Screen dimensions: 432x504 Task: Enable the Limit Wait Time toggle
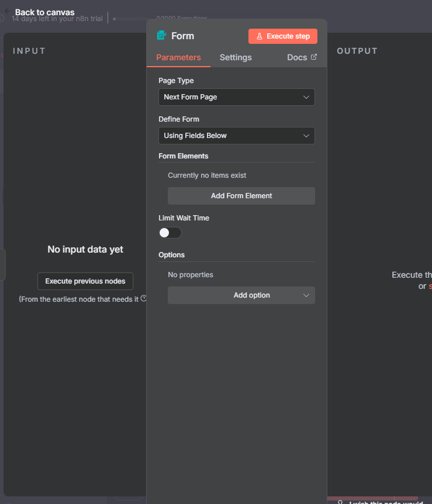pos(170,233)
